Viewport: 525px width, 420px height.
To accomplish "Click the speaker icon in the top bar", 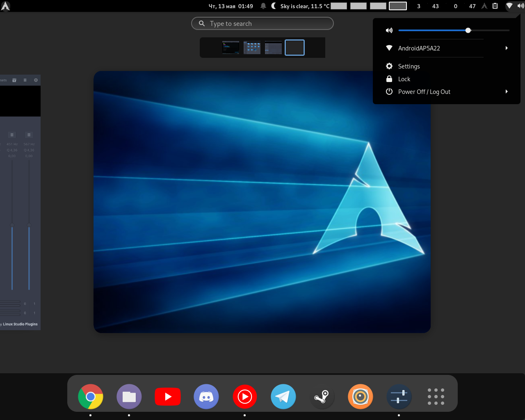I will 520,6.
